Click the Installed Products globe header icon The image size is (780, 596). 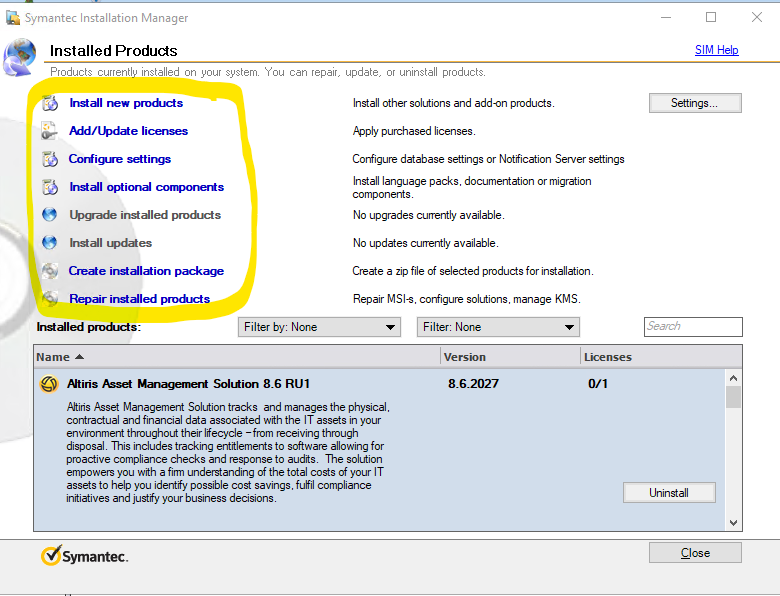(x=19, y=57)
